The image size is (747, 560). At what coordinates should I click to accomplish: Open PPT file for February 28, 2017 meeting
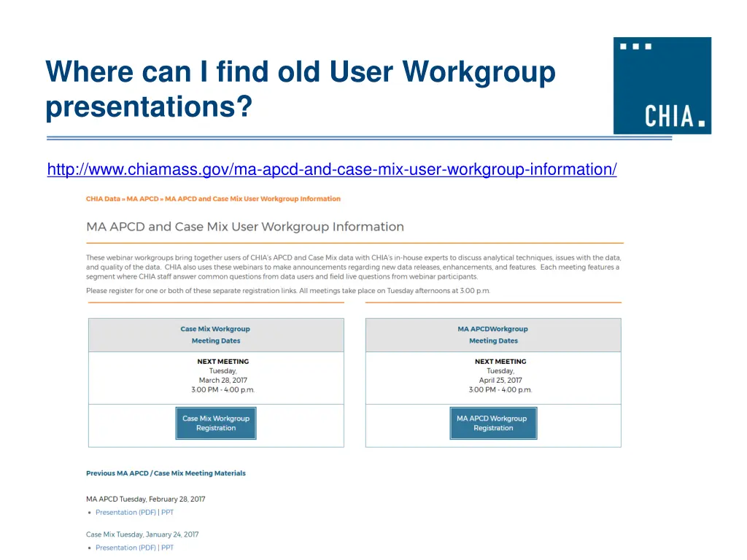167,512
